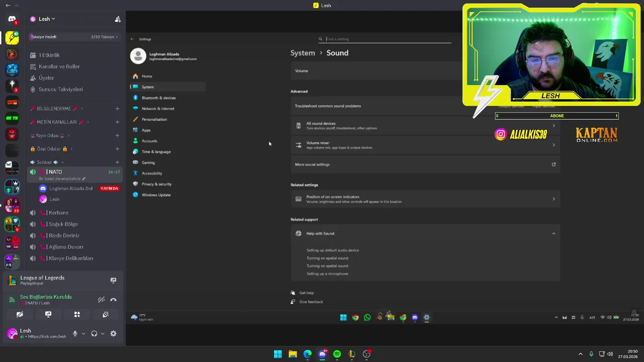The height and width of the screenshot is (362, 644).
Task: Open microphone input options arrow
Action: 84,333
